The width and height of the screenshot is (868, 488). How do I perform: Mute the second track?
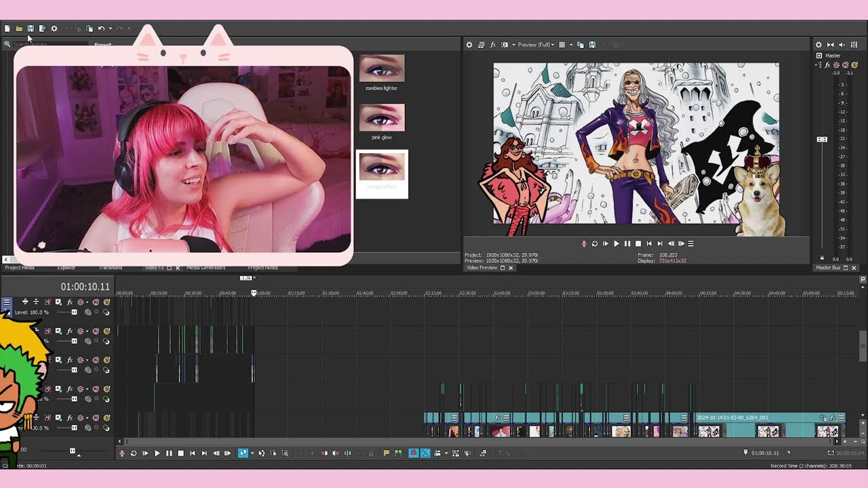click(96, 331)
